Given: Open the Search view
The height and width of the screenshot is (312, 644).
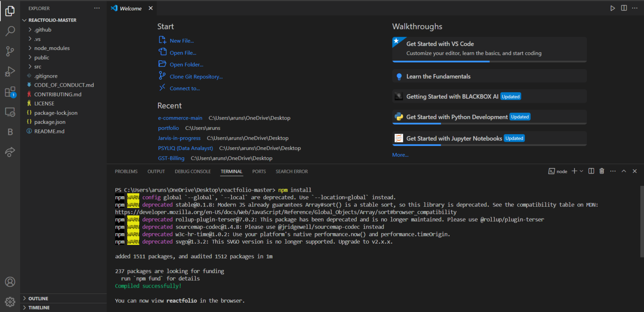Looking at the screenshot, I should tap(10, 31).
